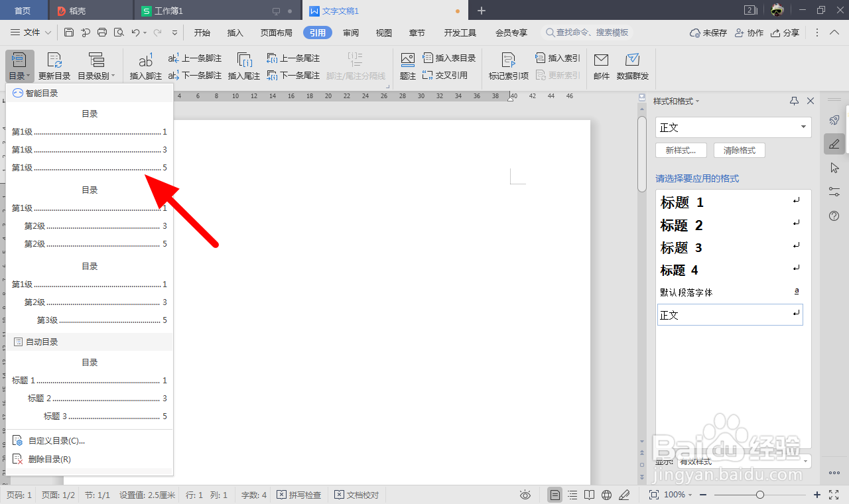Switch to page layout view in status bar
Image resolution: width=849 pixels, height=504 pixels.
point(555,495)
